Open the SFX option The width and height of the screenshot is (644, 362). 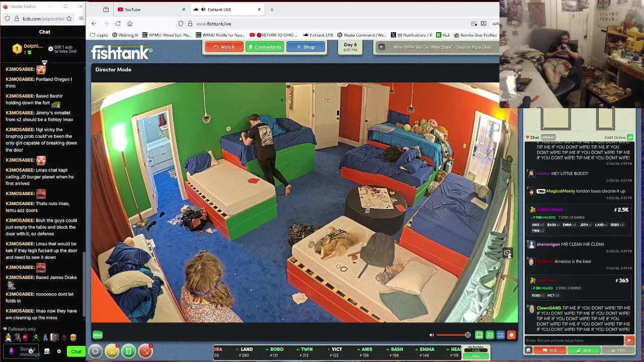coord(584,350)
